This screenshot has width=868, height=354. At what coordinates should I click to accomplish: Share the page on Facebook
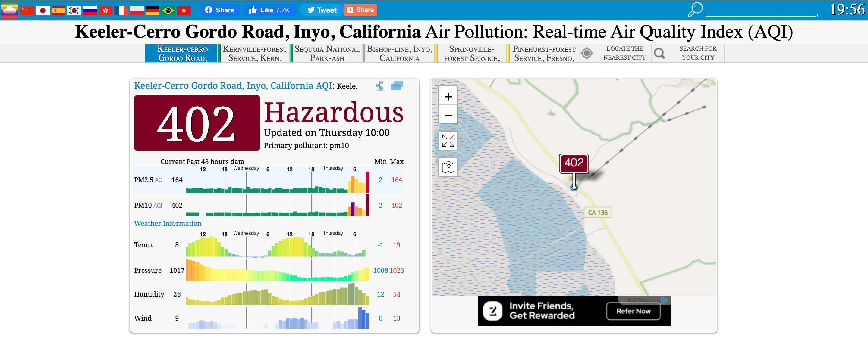(220, 10)
